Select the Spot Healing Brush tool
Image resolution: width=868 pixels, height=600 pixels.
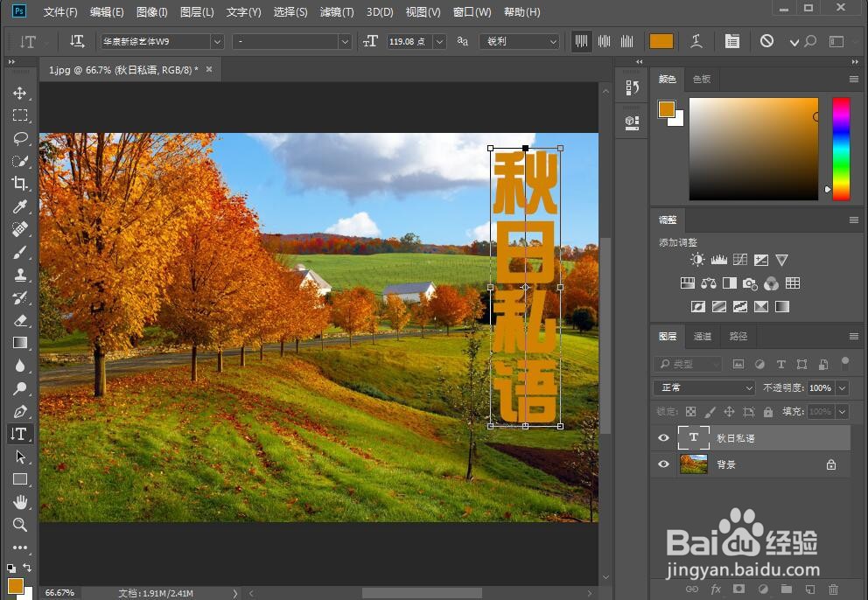click(20, 229)
